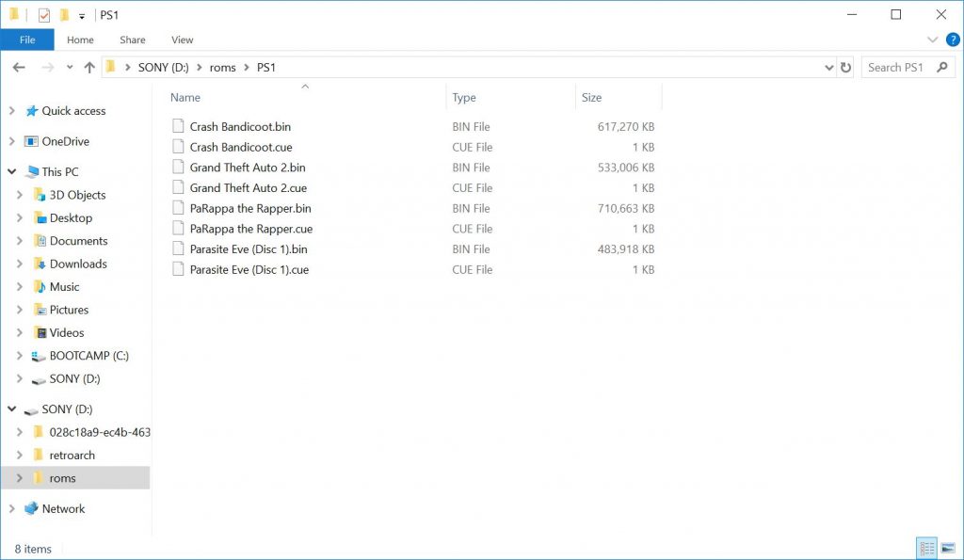Click the file icon for Crash Bandicoot.bin

(178, 126)
